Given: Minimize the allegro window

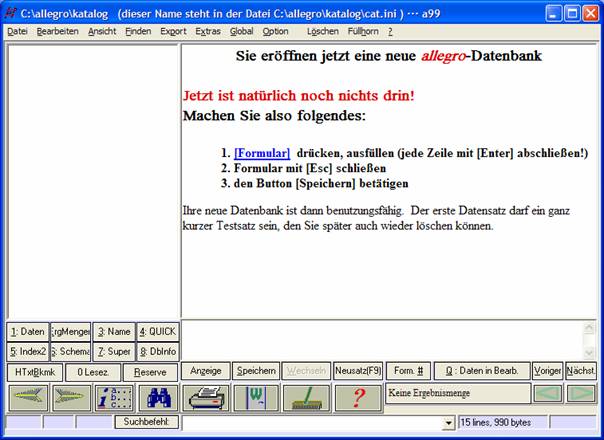Looking at the screenshot, I should coord(554,13).
